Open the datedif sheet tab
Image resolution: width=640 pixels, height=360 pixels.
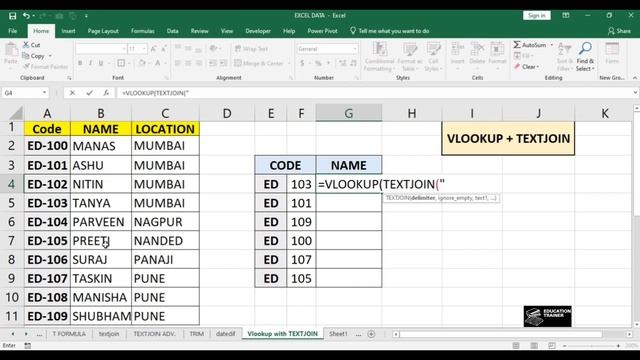tap(225, 334)
